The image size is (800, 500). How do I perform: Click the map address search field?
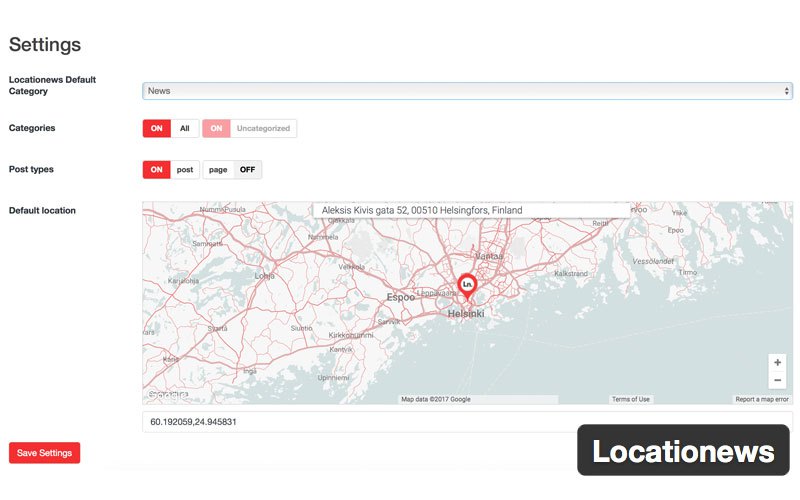[471, 210]
